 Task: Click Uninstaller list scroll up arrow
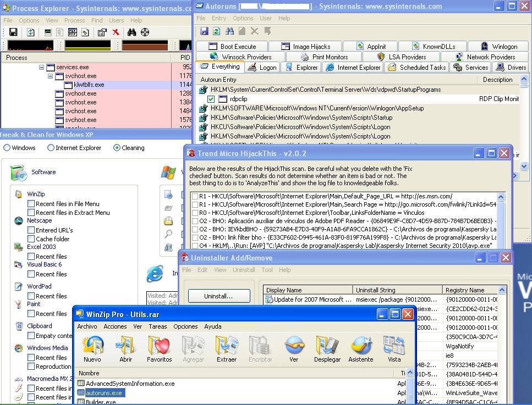(x=502, y=290)
